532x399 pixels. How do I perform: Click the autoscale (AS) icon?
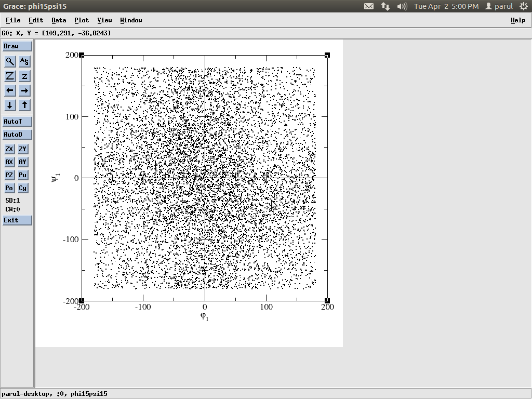[x=24, y=61]
